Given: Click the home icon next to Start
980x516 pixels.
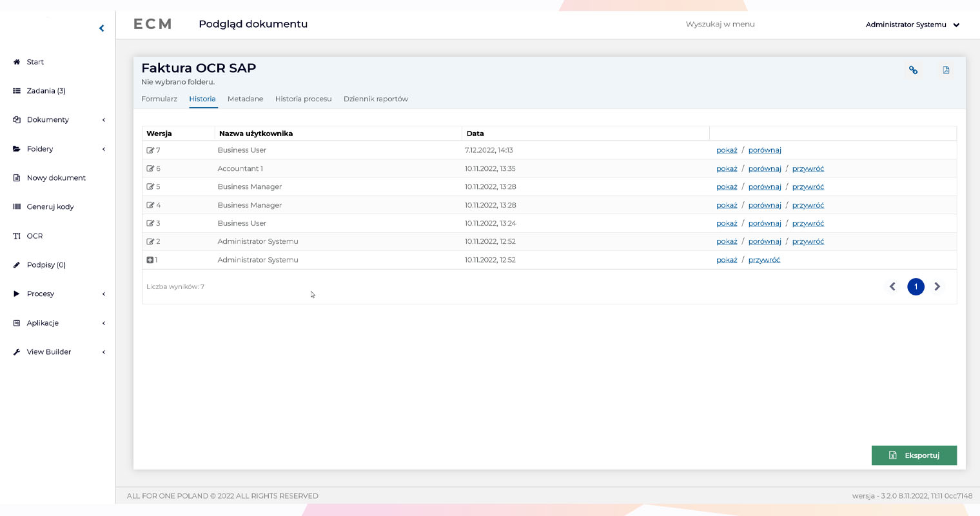Looking at the screenshot, I should pos(17,62).
